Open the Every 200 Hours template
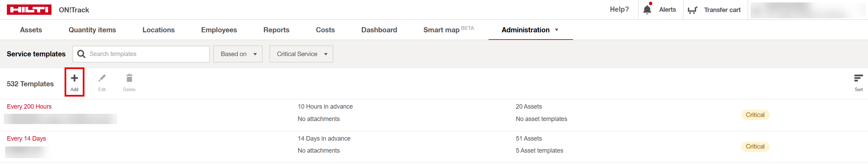 [29, 107]
